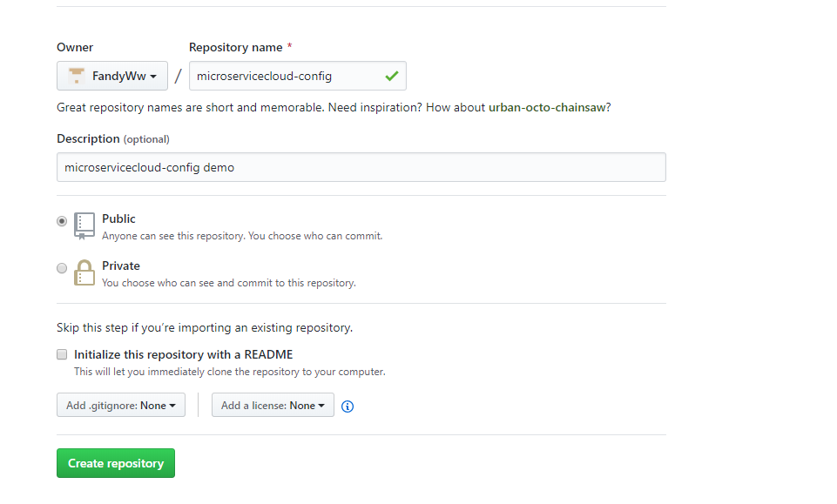Click the Public repository book icon
Image resolution: width=837 pixels, height=504 pixels.
[x=84, y=225]
